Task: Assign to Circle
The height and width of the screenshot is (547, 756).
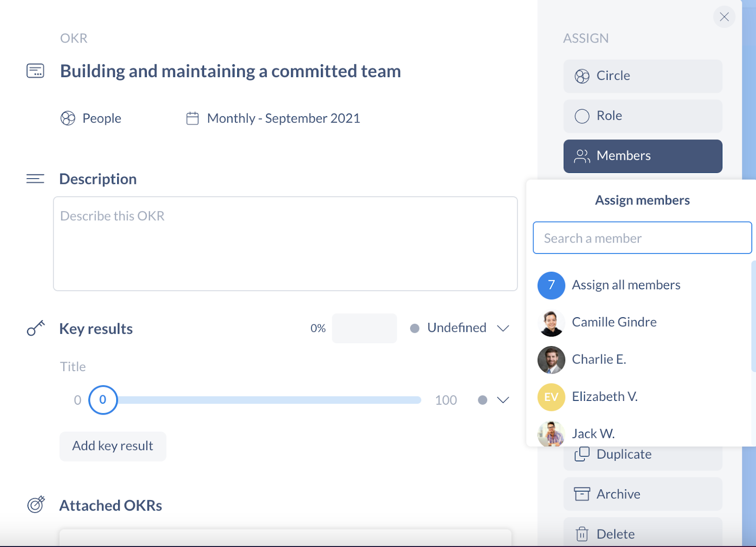Action: (643, 76)
